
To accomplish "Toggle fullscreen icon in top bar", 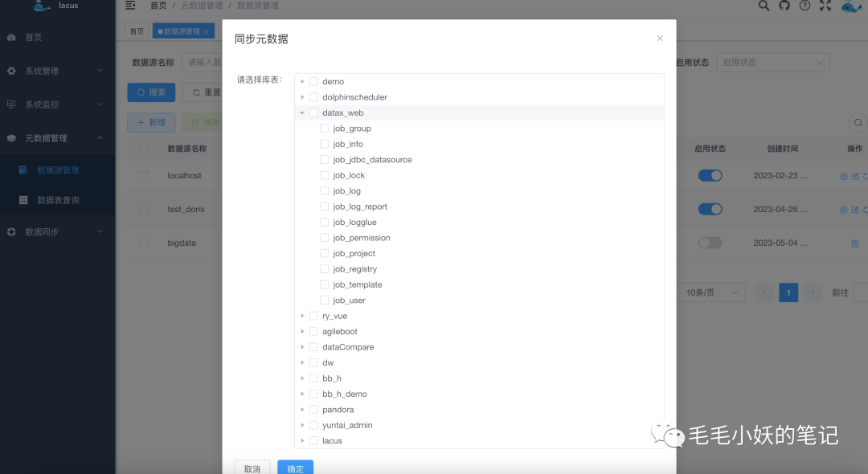I will (x=825, y=6).
